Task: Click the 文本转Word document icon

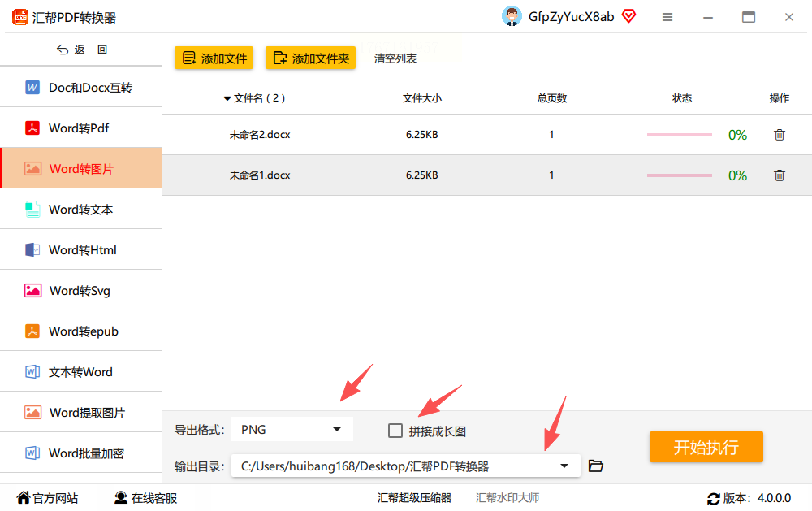Action: pyautogui.click(x=32, y=371)
